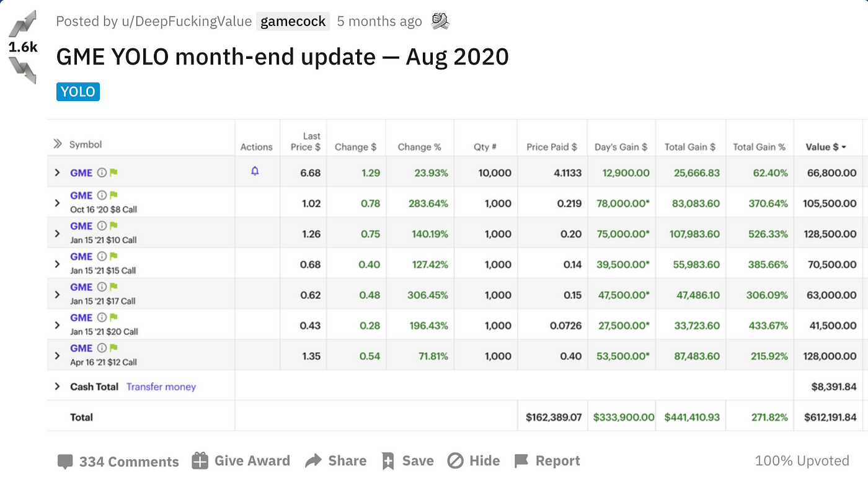868x482 pixels.
Task: Click info icon in GME stock row
Action: (102, 173)
